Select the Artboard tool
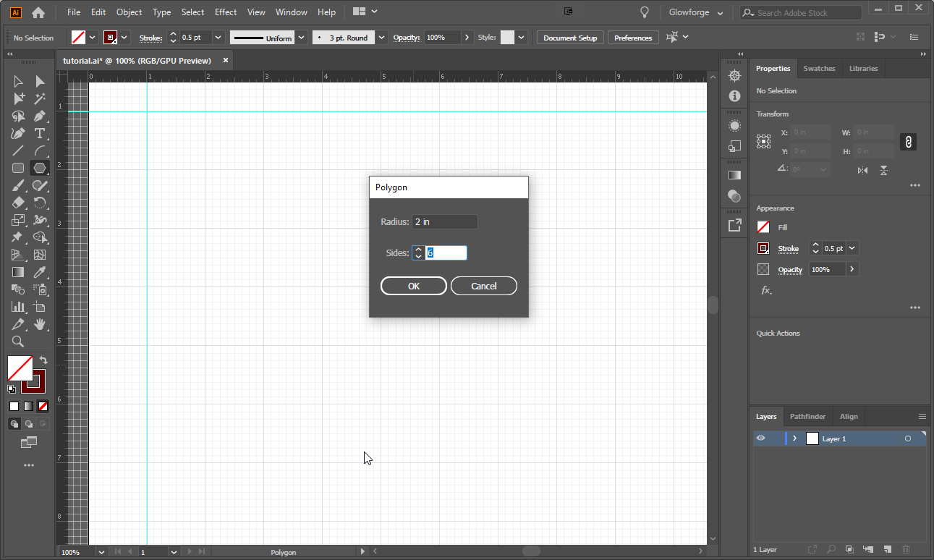Viewport: 934px width, 560px height. pos(40,307)
